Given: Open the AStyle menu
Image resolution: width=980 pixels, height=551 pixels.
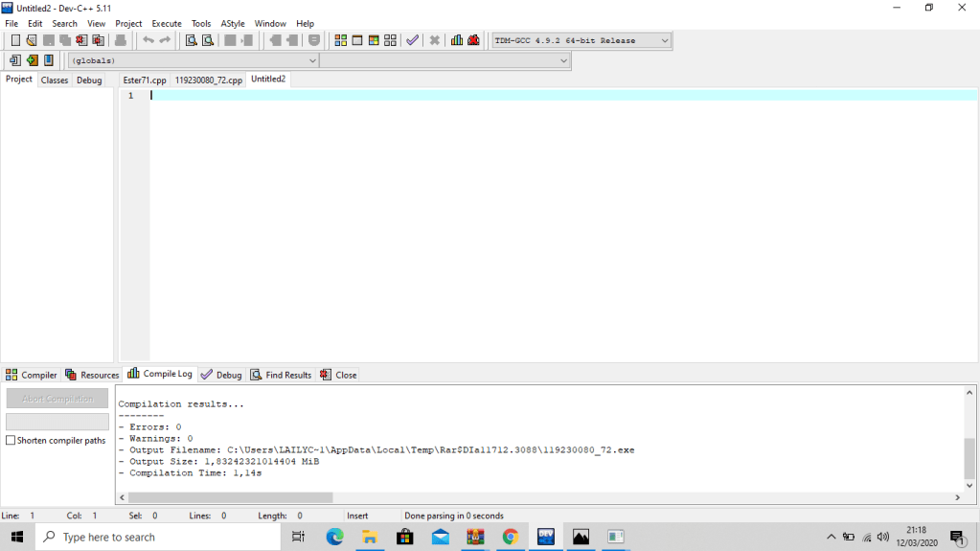Looking at the screenshot, I should pos(232,23).
